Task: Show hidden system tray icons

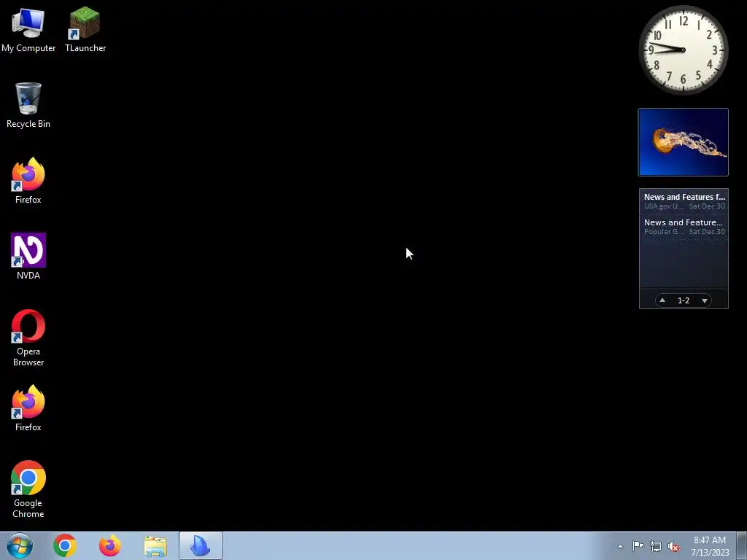Action: click(x=620, y=546)
